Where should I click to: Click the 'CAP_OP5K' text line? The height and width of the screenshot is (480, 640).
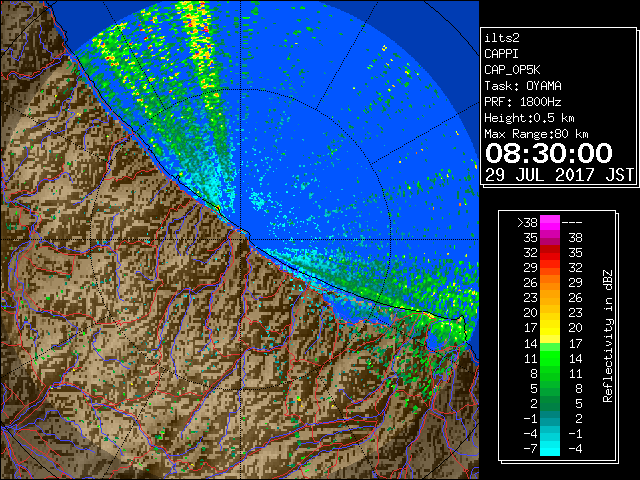[512, 70]
